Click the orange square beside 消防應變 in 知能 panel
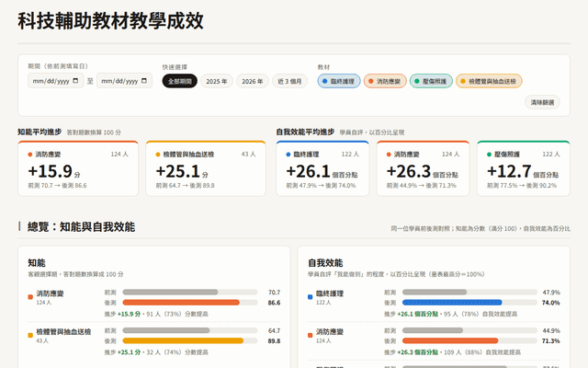 tap(30, 297)
